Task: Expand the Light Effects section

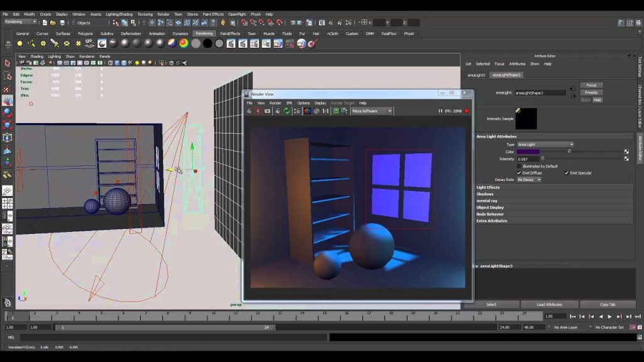Action: (x=555, y=187)
